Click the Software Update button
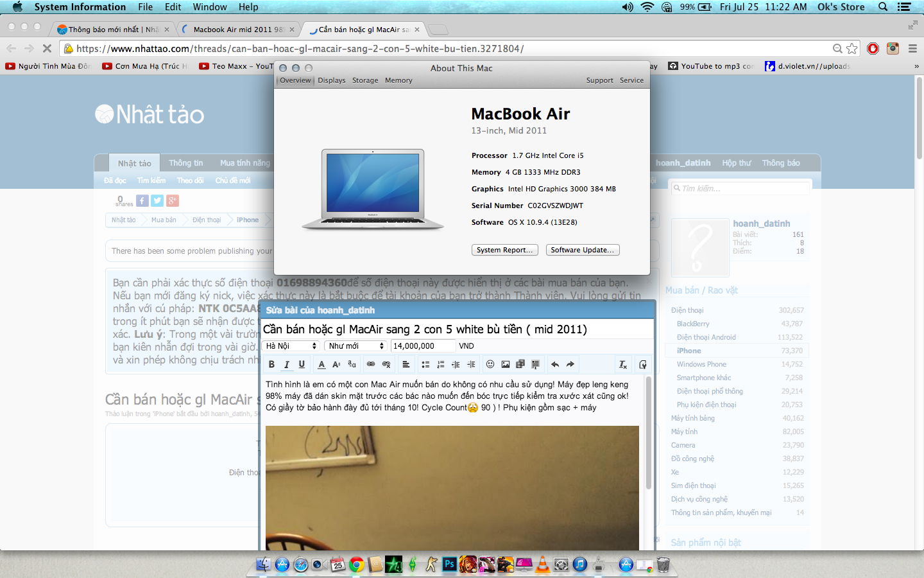The width and height of the screenshot is (924, 578). (583, 250)
